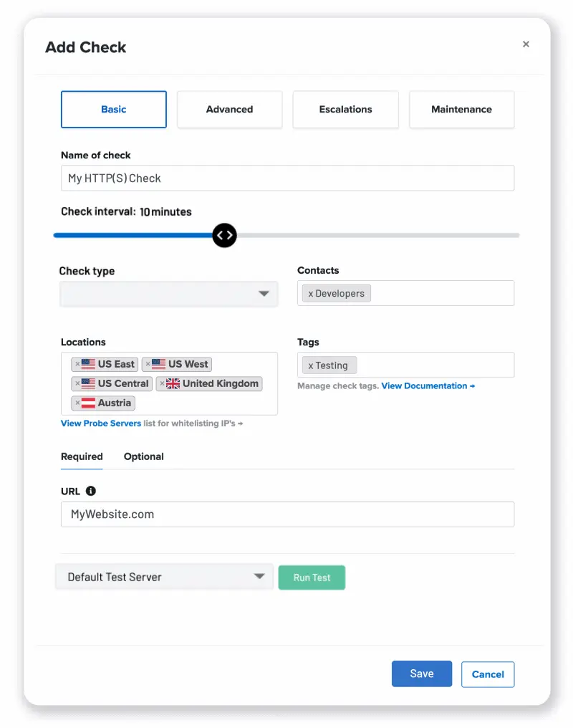Click the URL info icon

[x=91, y=491]
